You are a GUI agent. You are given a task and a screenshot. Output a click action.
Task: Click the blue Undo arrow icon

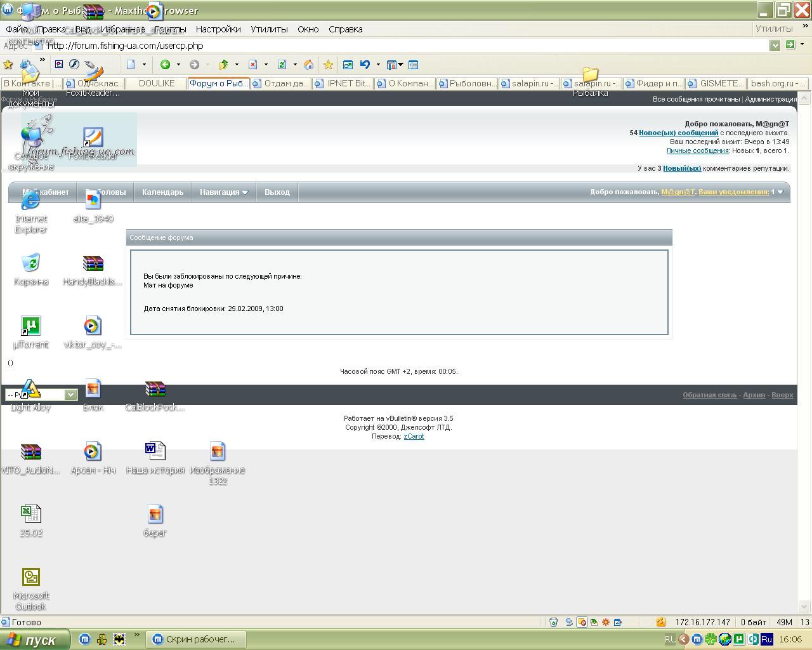365,64
